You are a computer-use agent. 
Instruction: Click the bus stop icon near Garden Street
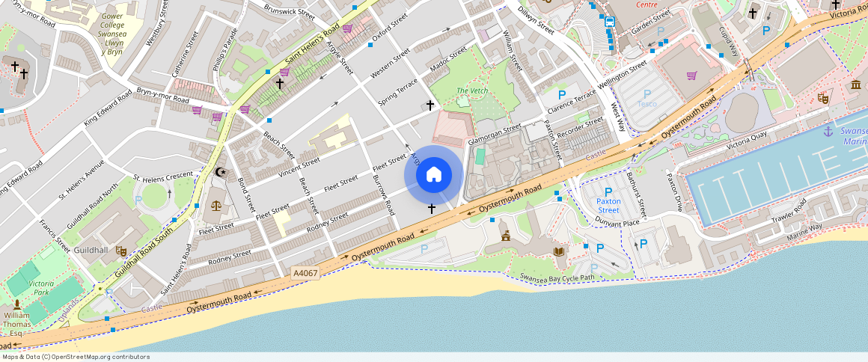coord(610,22)
